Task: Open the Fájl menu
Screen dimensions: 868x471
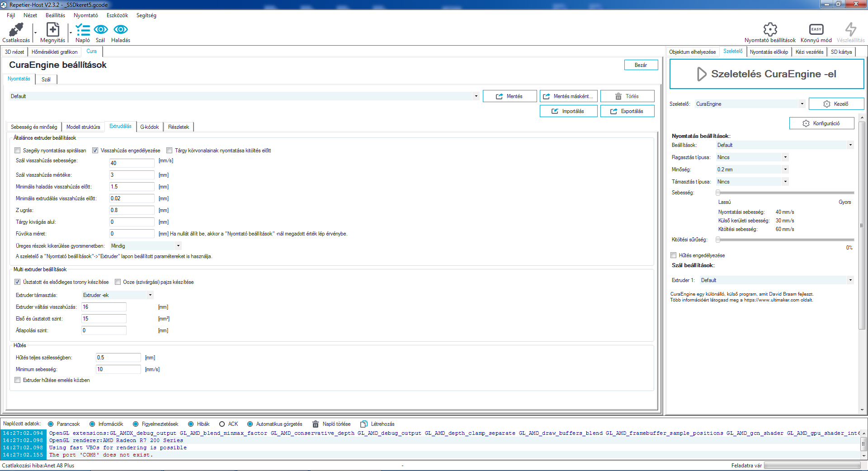Action: [11, 15]
